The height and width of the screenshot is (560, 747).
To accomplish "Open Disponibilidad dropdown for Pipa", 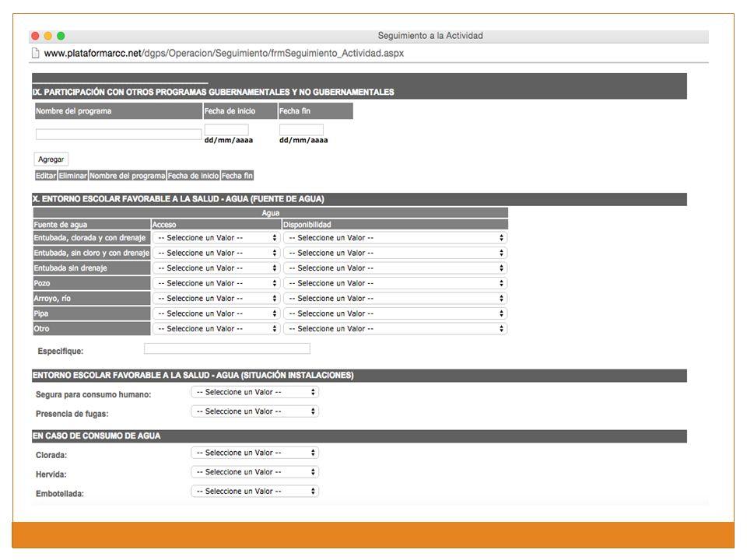I will 395,313.
